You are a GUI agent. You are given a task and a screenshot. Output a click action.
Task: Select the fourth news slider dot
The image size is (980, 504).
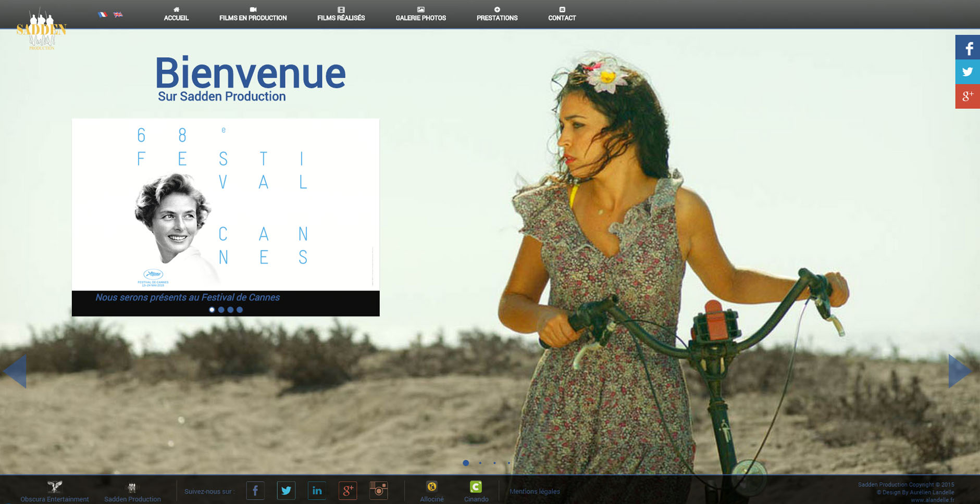click(x=240, y=310)
